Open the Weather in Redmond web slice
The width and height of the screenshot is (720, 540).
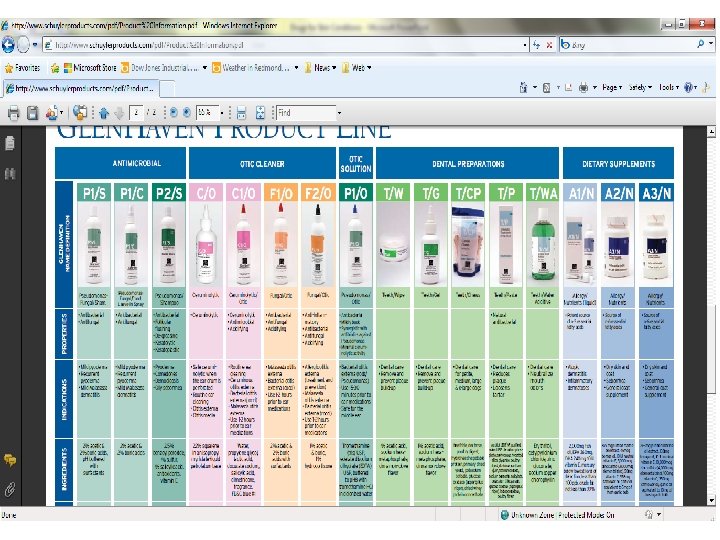pyautogui.click(x=251, y=68)
